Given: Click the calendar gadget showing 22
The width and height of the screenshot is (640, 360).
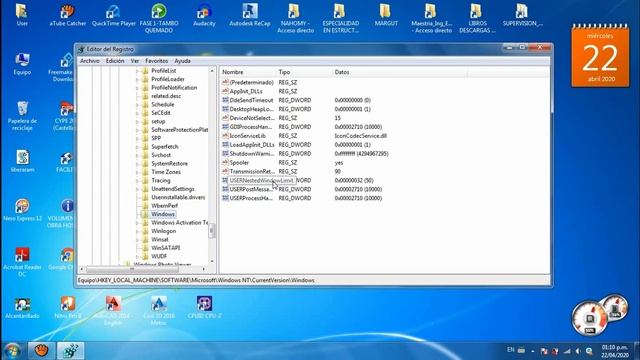Looking at the screenshot, I should pos(600,56).
